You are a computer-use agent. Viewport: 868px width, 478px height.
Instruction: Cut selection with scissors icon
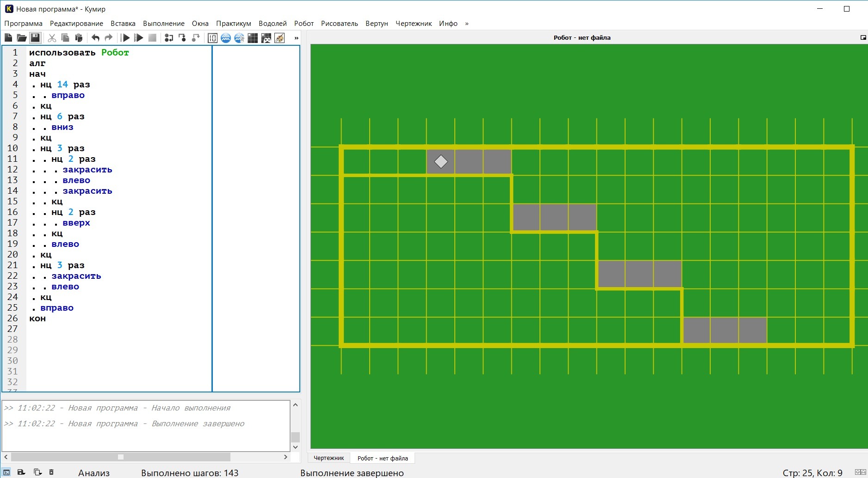pyautogui.click(x=52, y=38)
